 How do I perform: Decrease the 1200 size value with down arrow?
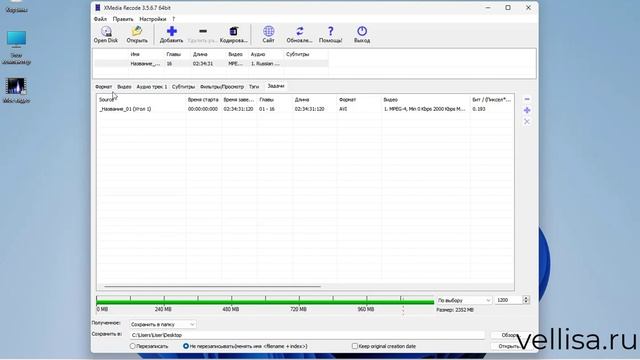pyautogui.click(x=526, y=302)
